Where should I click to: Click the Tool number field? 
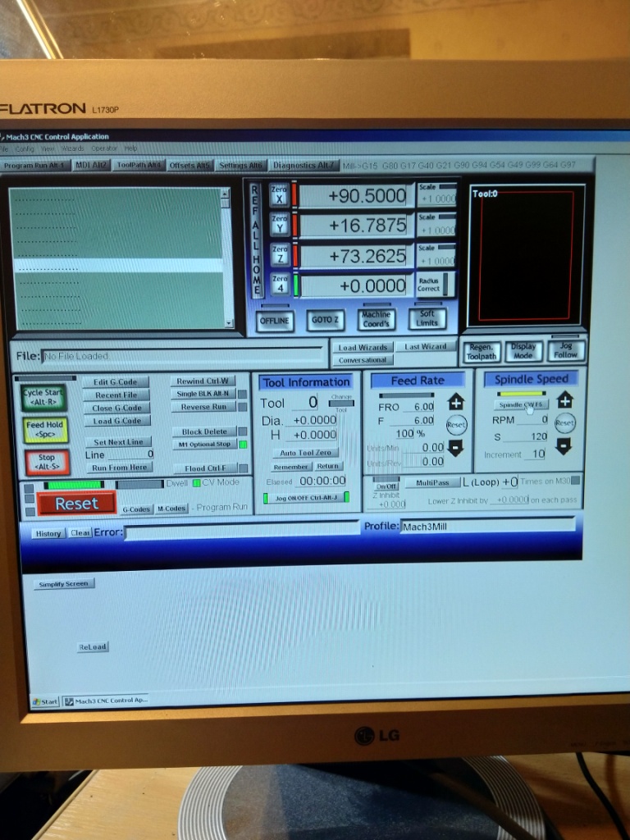click(x=306, y=403)
